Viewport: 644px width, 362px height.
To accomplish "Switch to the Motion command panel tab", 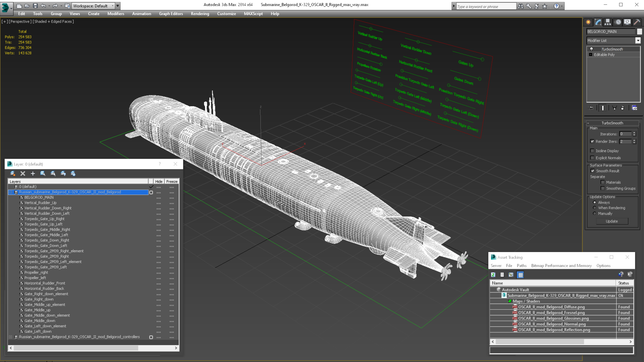I will click(618, 22).
